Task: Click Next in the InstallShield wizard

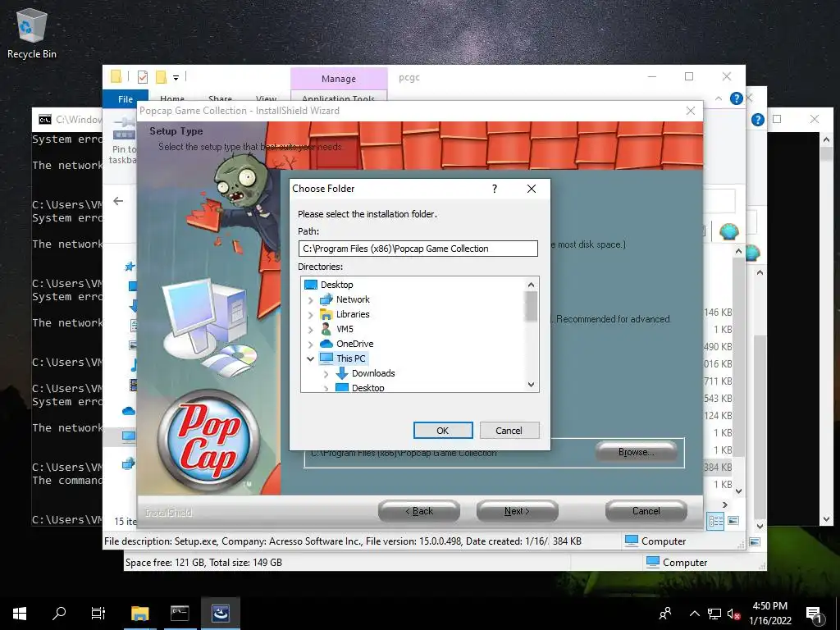Action: click(x=517, y=511)
